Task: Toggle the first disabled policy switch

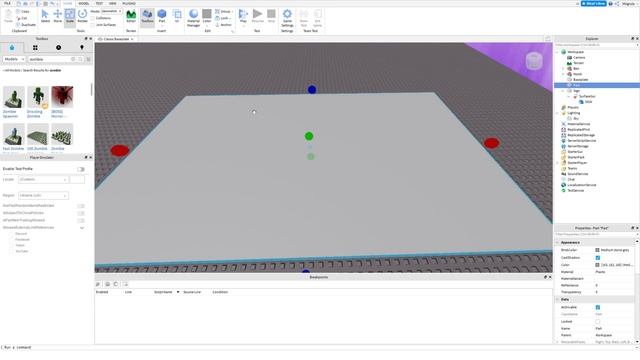Action: pyautogui.click(x=81, y=206)
